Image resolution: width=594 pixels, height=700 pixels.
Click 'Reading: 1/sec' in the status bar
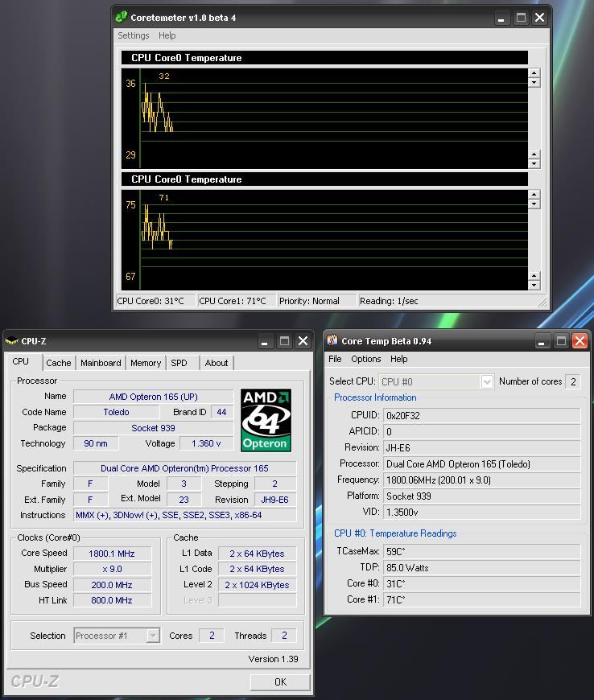(x=447, y=301)
